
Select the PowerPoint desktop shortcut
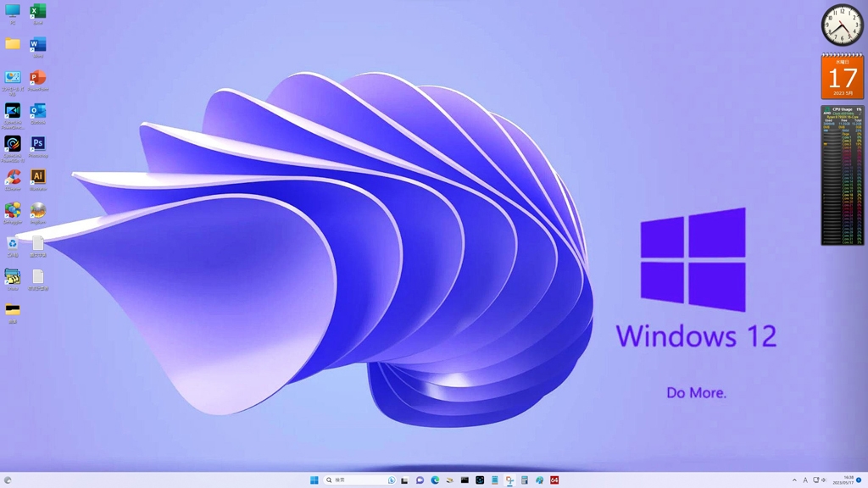(x=37, y=80)
